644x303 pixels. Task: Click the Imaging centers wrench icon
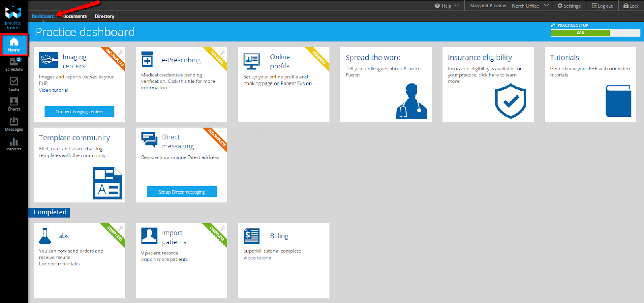(x=120, y=52)
